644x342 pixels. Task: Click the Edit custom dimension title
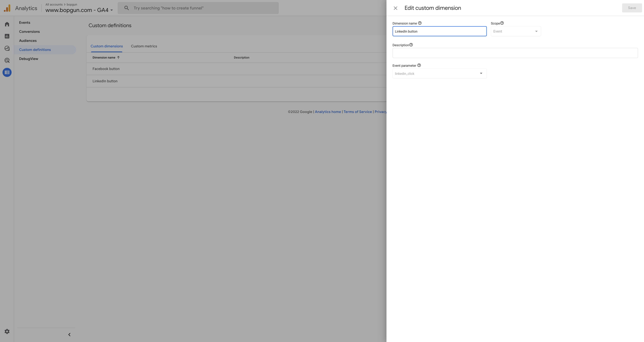coord(433,8)
